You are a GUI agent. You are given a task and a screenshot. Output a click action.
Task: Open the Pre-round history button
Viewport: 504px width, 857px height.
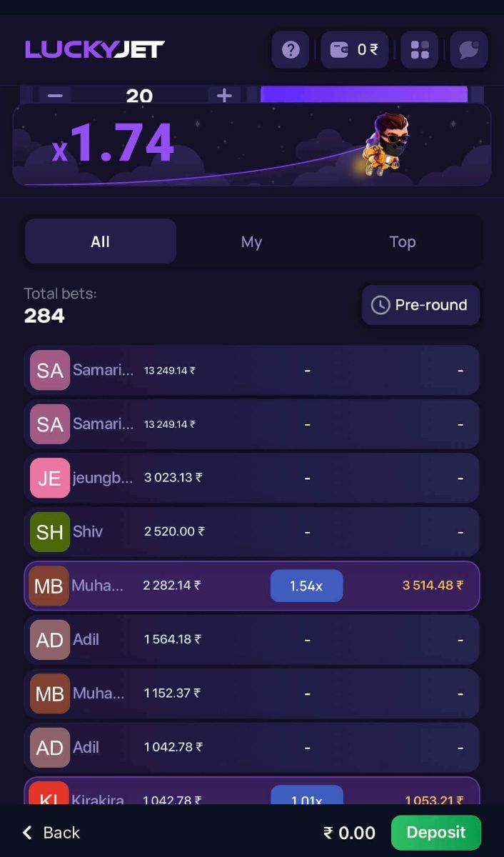[420, 305]
